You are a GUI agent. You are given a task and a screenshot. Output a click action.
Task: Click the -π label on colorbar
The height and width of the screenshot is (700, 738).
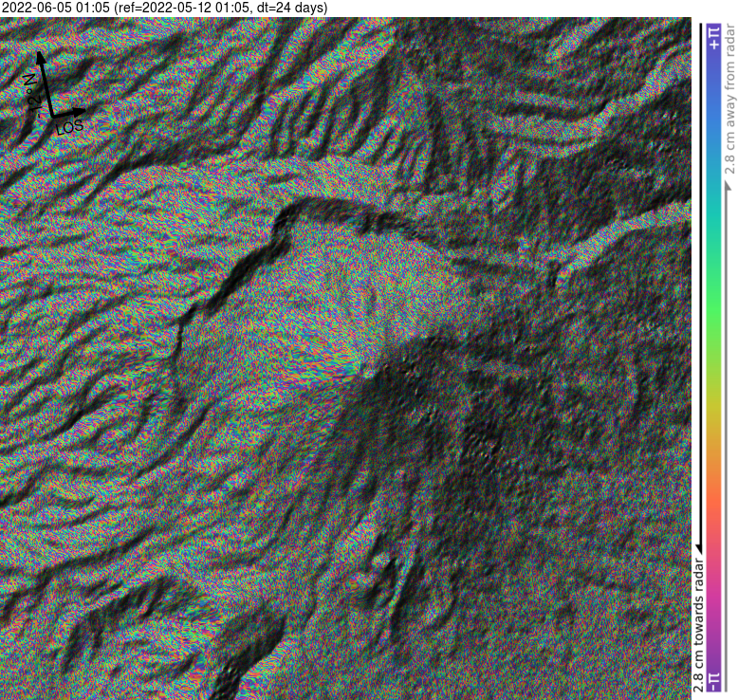pos(714,681)
